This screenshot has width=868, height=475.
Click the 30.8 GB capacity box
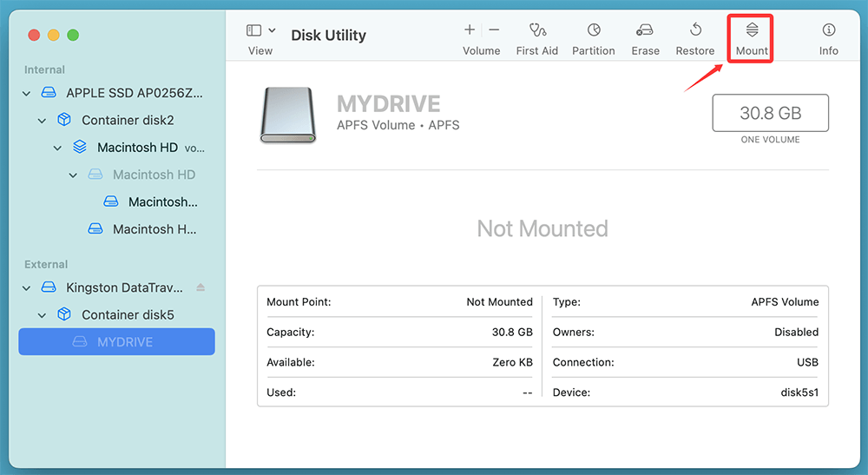[771, 113]
